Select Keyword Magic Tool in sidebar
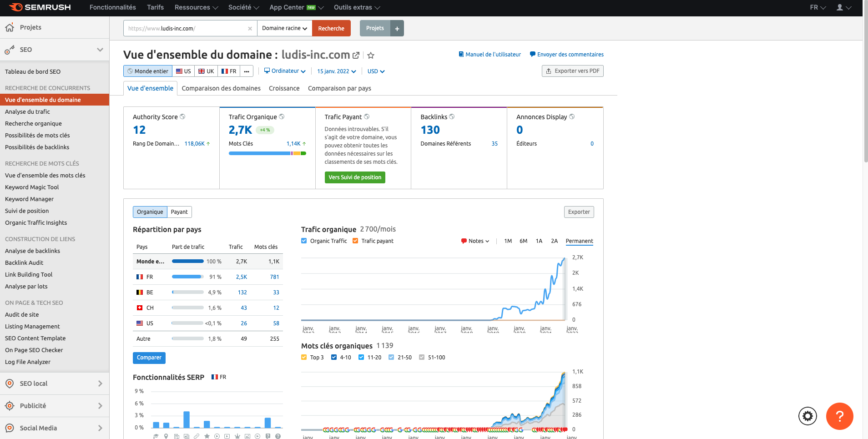868x439 pixels. tap(32, 187)
